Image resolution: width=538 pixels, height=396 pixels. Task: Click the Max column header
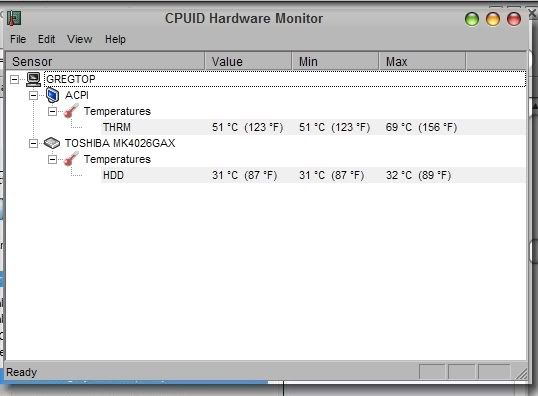(x=422, y=61)
